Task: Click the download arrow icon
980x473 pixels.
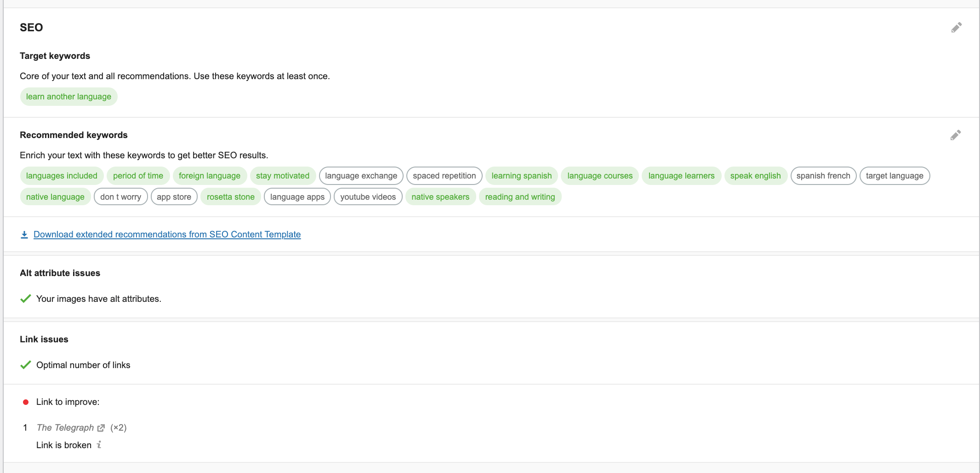Action: (24, 235)
